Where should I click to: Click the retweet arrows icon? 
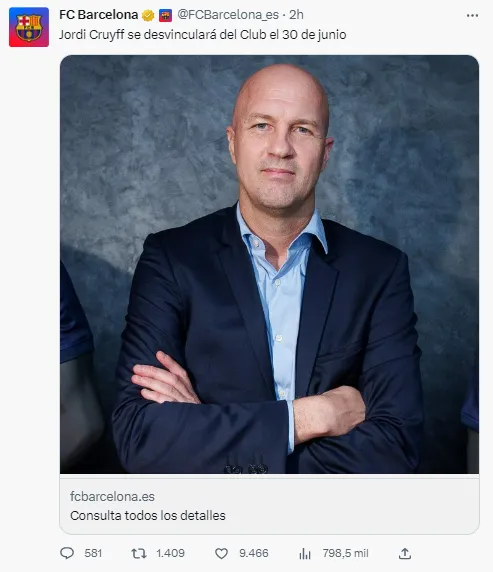point(139,554)
